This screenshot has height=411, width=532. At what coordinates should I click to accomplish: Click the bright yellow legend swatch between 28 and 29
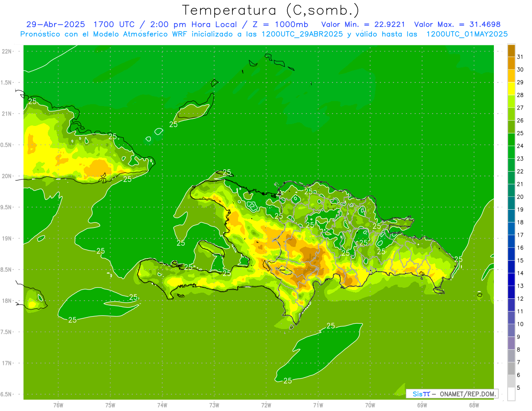(511, 89)
